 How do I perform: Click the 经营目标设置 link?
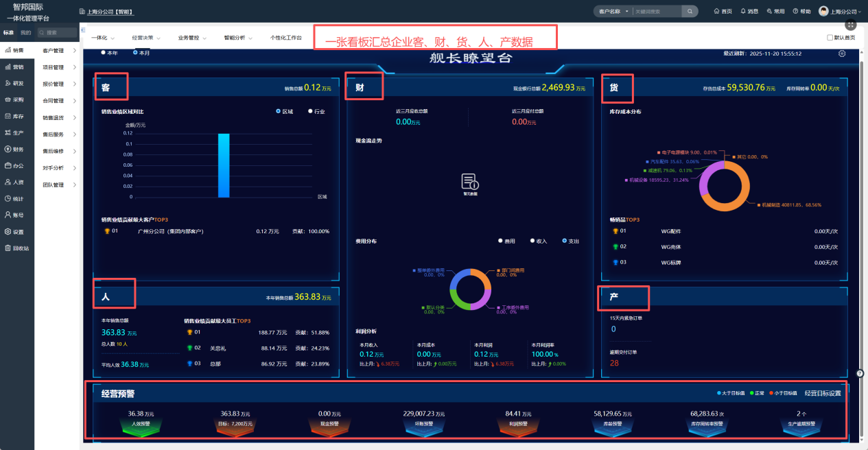[x=822, y=393]
